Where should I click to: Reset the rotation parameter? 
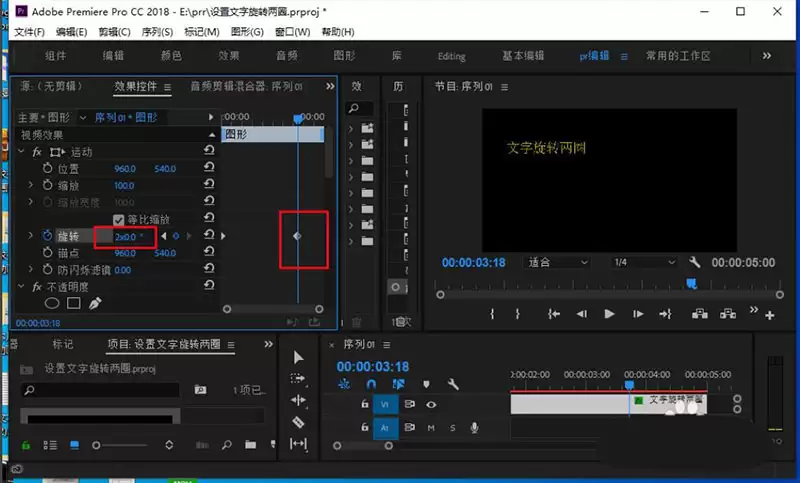coord(209,236)
